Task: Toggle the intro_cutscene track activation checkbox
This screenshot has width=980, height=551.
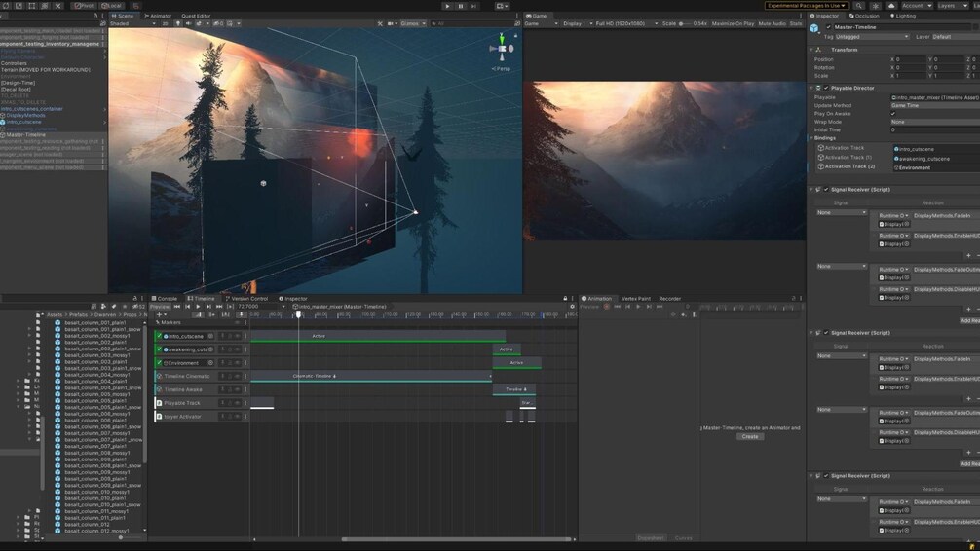Action: click(x=159, y=336)
